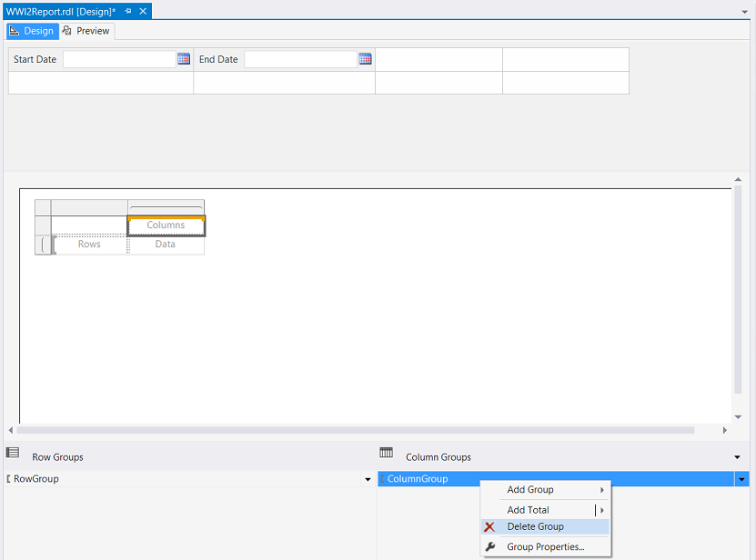Image resolution: width=756 pixels, height=560 pixels.
Task: Open the Add Total submenu
Action: 546,510
